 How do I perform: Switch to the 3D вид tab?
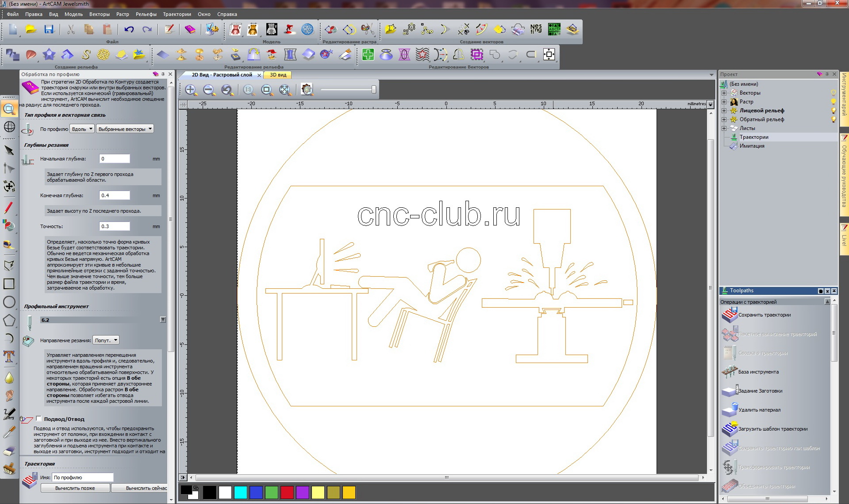(278, 75)
